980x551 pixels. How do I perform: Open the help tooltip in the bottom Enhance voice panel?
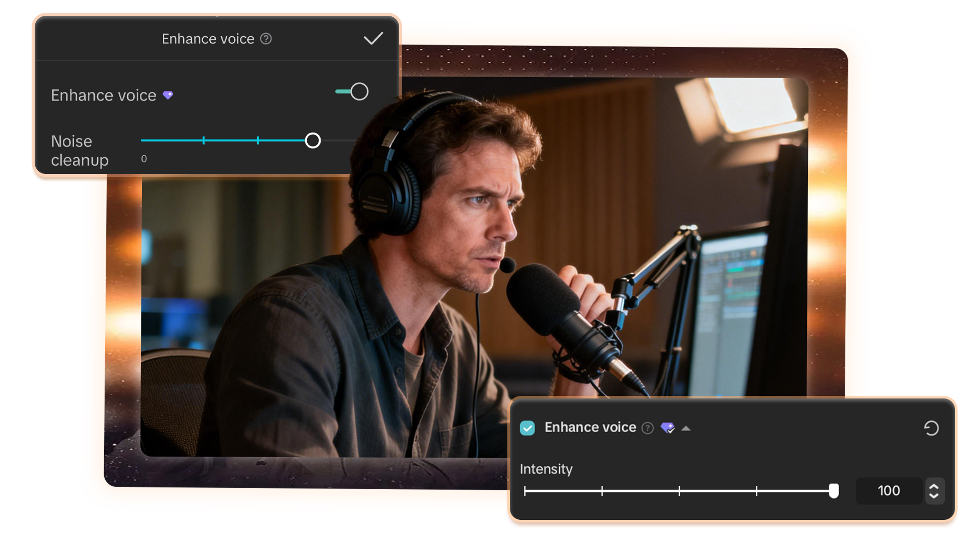click(647, 428)
